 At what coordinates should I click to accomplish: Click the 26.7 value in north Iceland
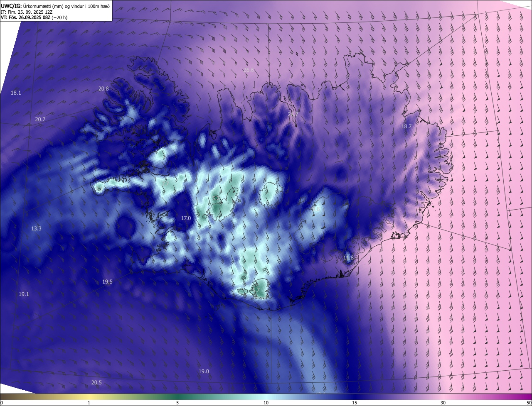click(x=293, y=114)
